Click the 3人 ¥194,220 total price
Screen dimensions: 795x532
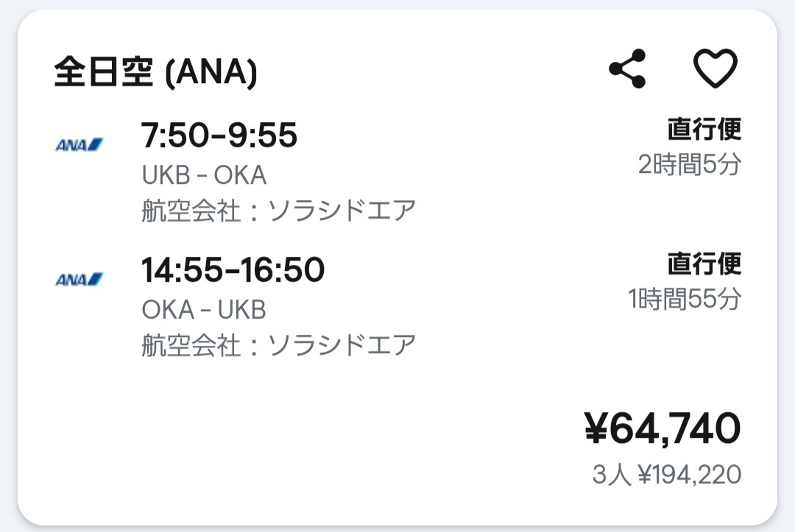pyautogui.click(x=667, y=475)
